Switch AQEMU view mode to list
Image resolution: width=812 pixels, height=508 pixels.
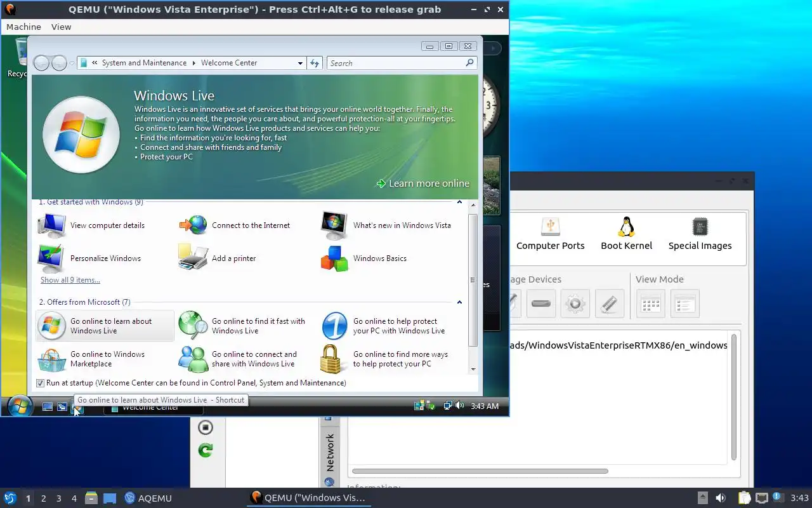(684, 304)
